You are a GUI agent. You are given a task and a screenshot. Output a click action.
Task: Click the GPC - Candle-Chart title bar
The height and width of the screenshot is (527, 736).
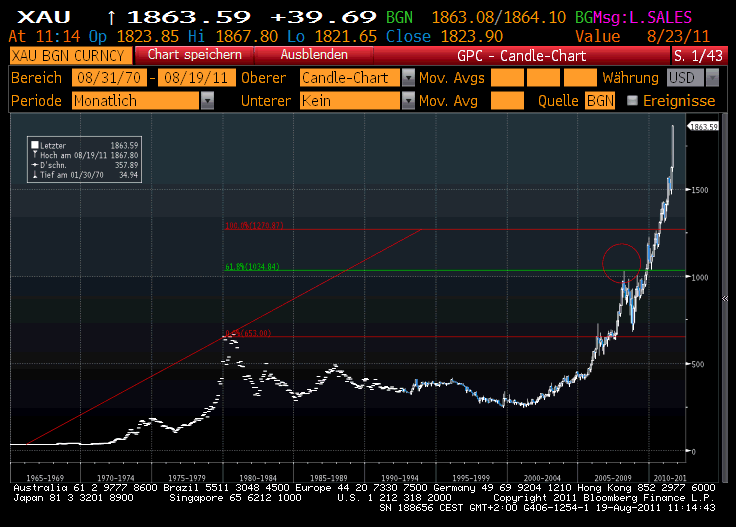coord(521,56)
